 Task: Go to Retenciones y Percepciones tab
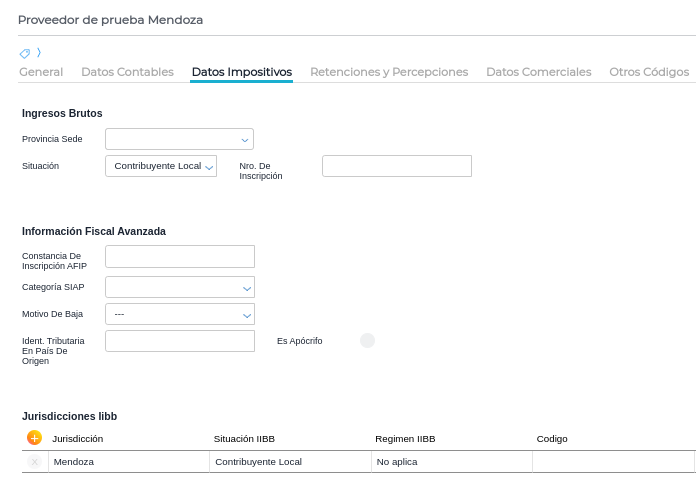tap(389, 72)
